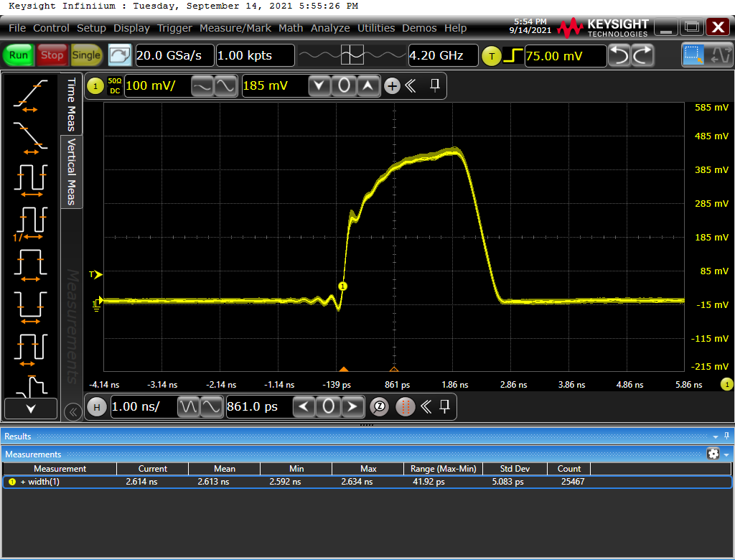Select the rise time measurement icon

tap(30, 95)
